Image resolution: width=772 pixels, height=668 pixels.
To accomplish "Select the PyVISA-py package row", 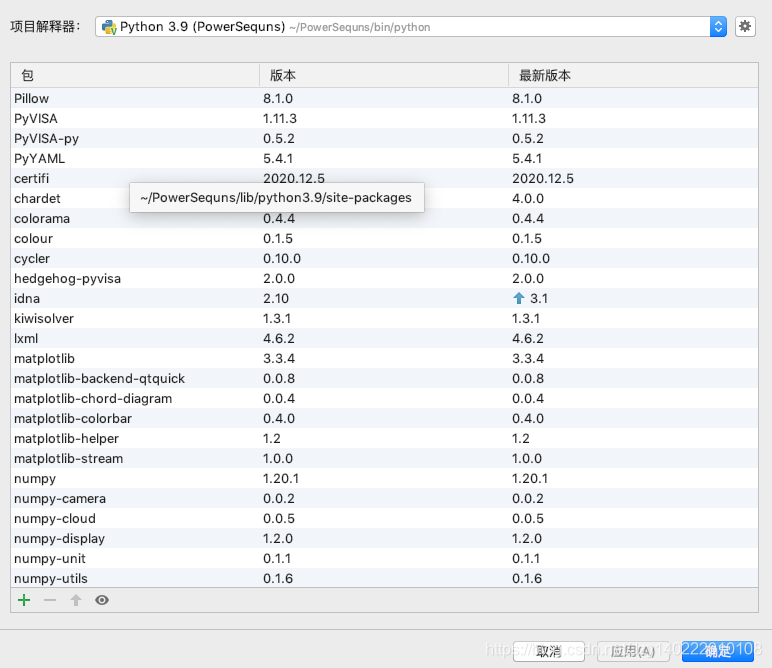I will click(x=384, y=138).
